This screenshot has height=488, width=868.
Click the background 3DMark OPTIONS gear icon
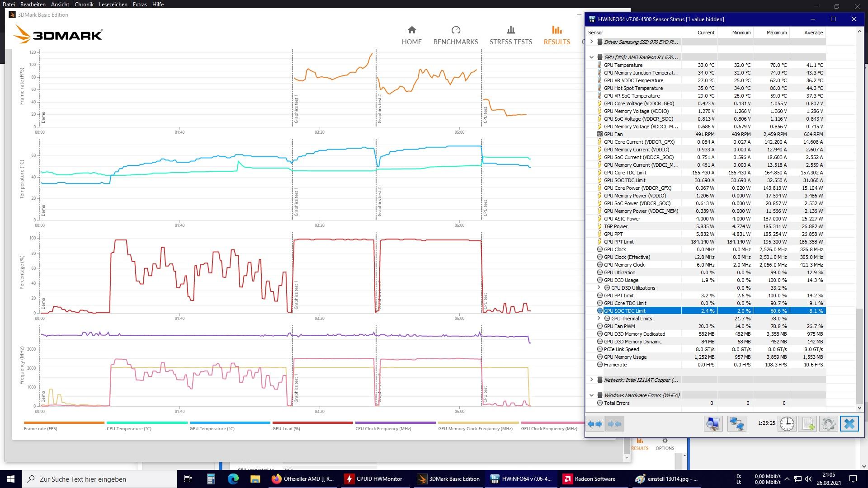(665, 441)
